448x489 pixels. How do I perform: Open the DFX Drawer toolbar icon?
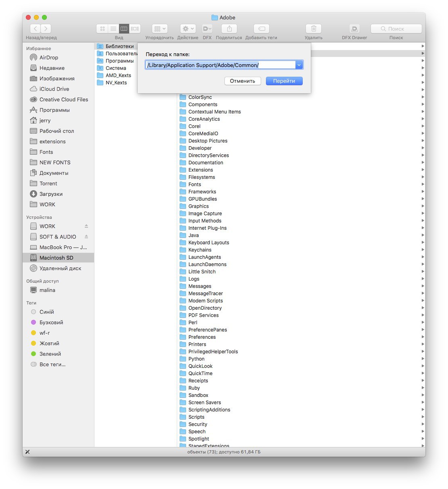pyautogui.click(x=354, y=29)
